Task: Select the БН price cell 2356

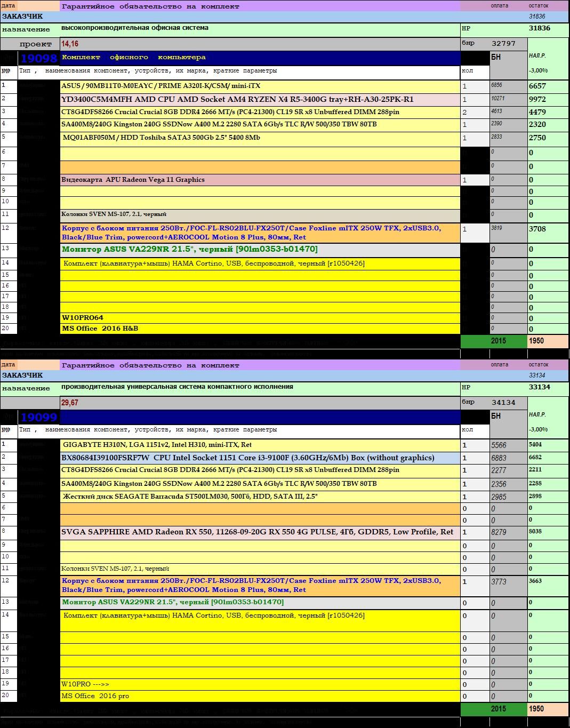Action: point(509,484)
